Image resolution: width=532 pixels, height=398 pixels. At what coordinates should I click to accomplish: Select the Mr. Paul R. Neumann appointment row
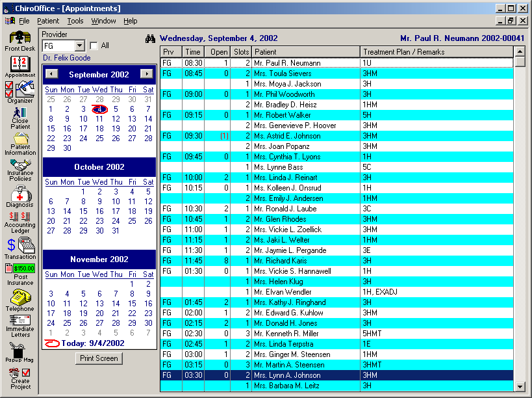(336, 63)
